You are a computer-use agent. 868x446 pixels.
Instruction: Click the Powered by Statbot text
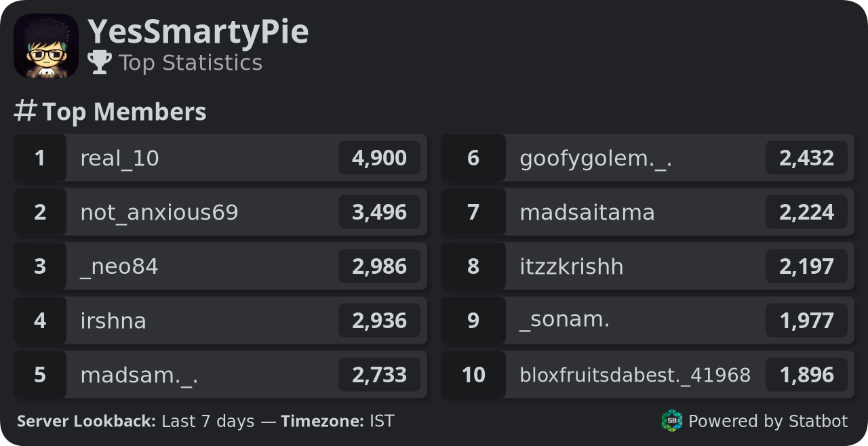click(x=768, y=421)
